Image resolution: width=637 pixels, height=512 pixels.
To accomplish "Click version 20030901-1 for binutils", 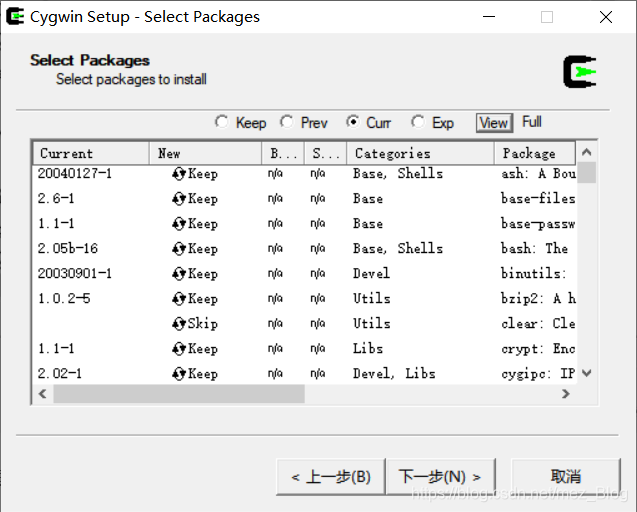I will 75,273.
